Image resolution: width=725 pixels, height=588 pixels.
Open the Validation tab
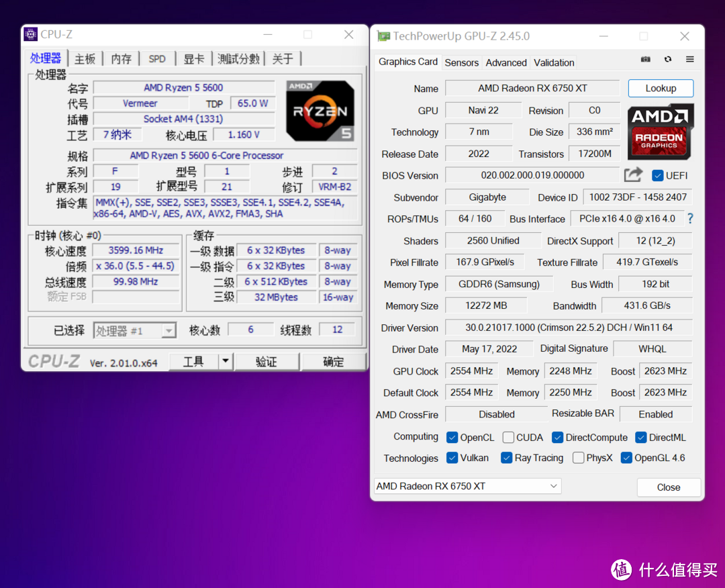point(554,63)
